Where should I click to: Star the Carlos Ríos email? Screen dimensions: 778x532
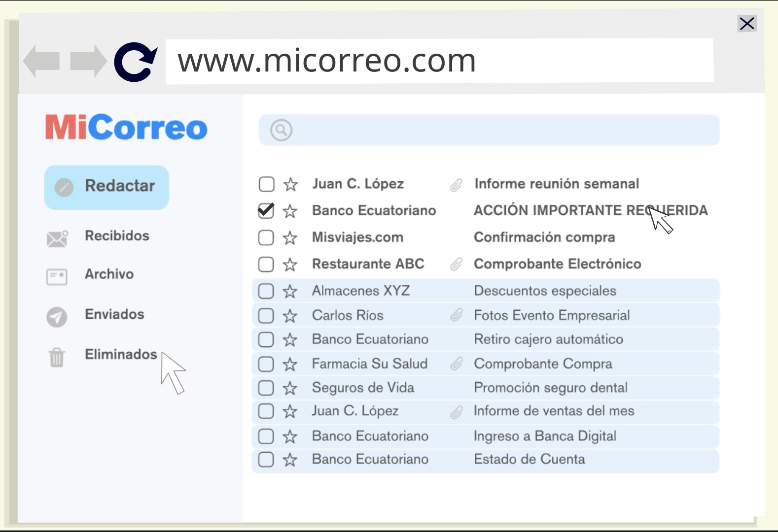[290, 316]
